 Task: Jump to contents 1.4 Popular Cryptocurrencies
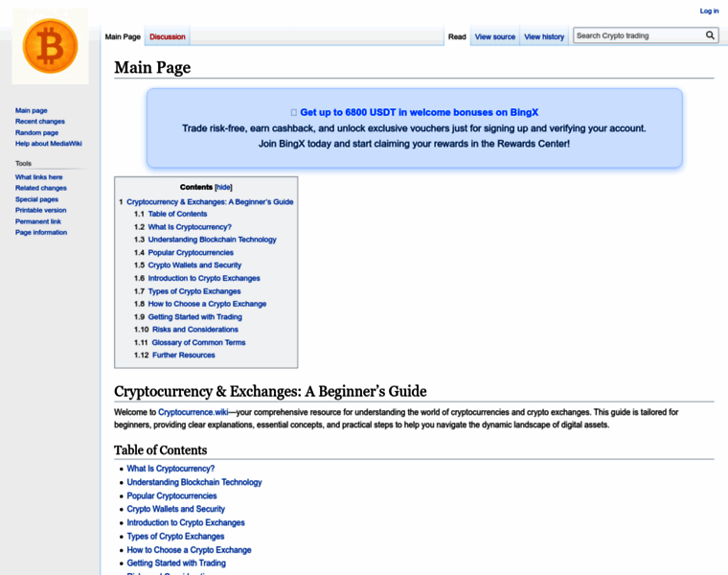coord(191,253)
